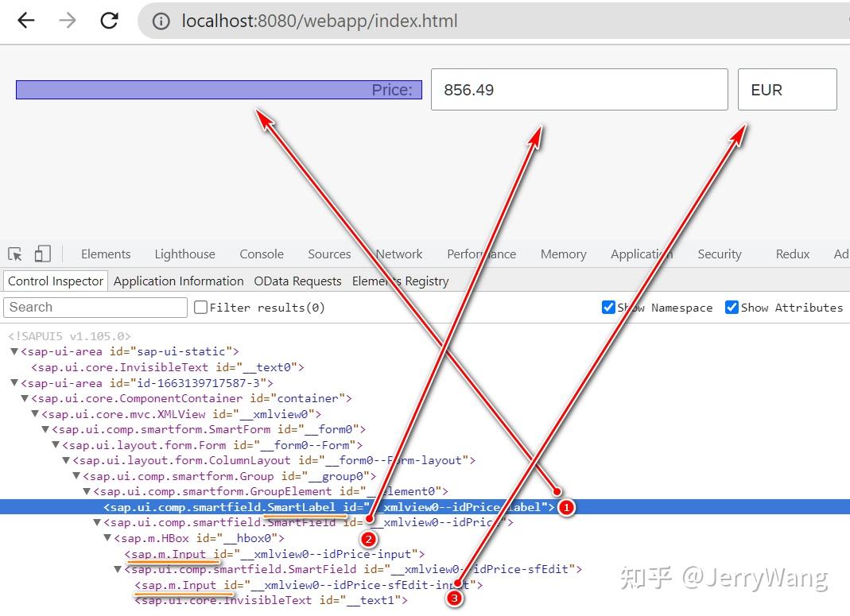Select the sap.m.Input idPrice-input tree entry
850x616 pixels.
click(274, 554)
